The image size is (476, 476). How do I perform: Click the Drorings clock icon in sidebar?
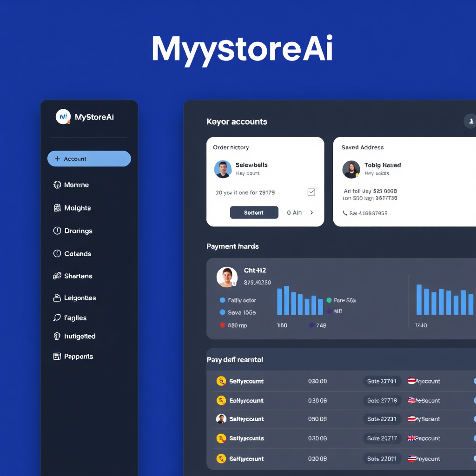(x=56, y=231)
